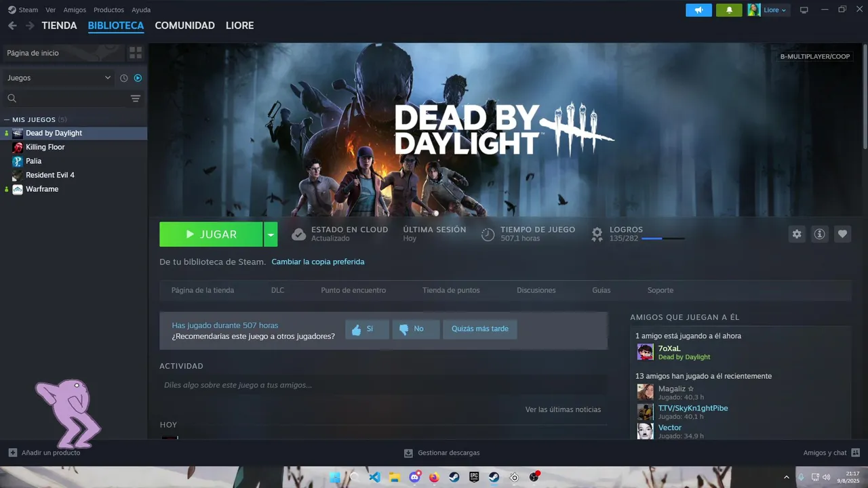Open 7oXaL's friend avatar
Screen dimensions: 868x488
pyautogui.click(x=645, y=352)
